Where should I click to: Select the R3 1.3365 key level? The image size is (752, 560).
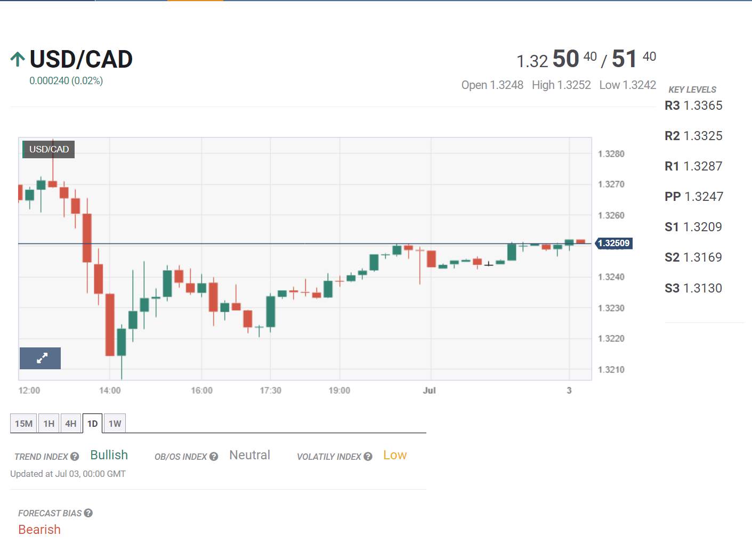pos(693,105)
